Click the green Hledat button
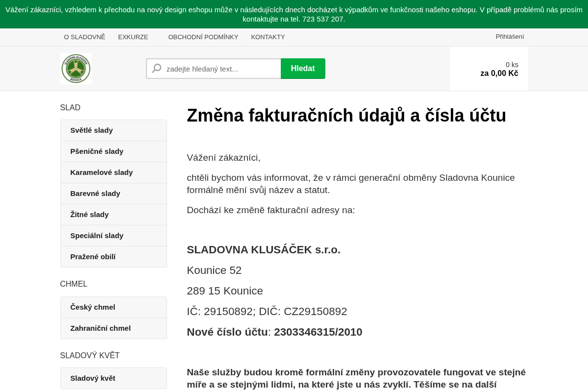The image size is (588, 392). pyautogui.click(x=303, y=69)
